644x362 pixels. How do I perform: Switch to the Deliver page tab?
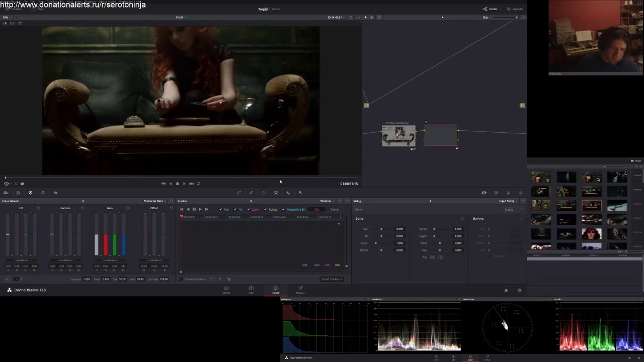(x=300, y=290)
